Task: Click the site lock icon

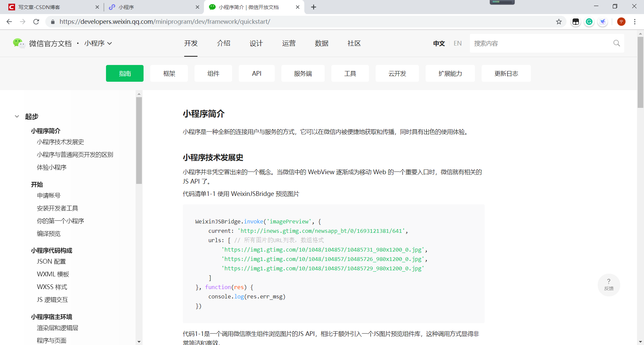Action: [52, 22]
